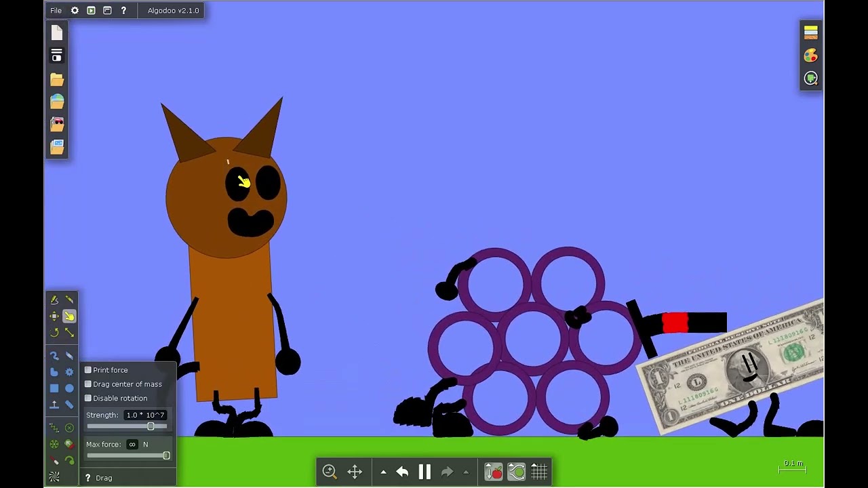
Task: Undo the last action
Action: (402, 472)
